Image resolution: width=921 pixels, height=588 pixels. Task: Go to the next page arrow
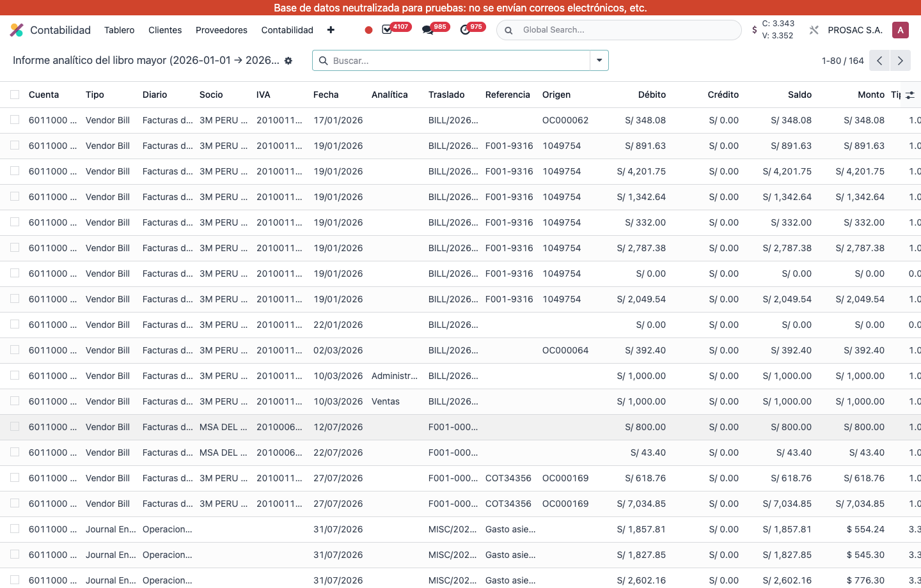point(901,61)
